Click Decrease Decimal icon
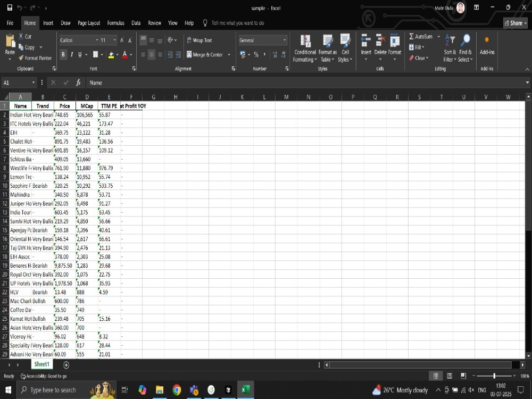 (284, 54)
